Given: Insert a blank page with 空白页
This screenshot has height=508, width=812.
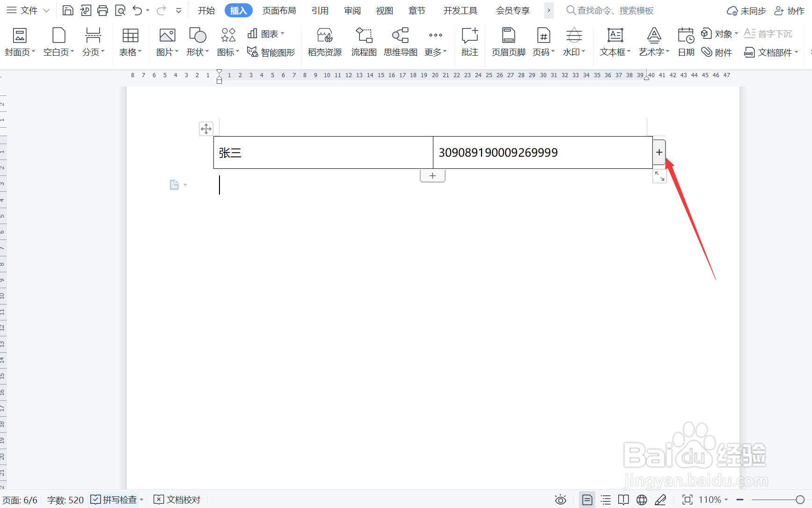Looking at the screenshot, I should click(59, 42).
